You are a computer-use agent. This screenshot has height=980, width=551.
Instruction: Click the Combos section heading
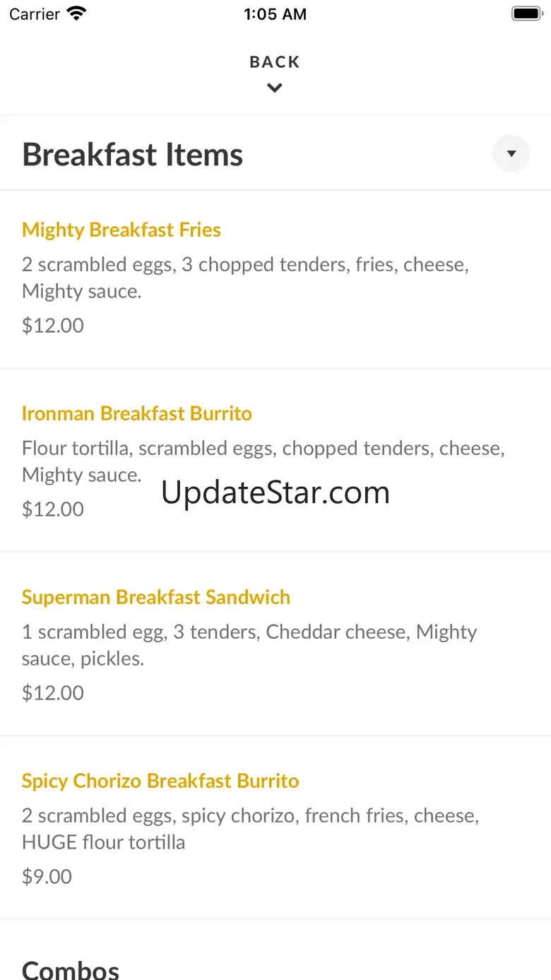click(x=71, y=968)
